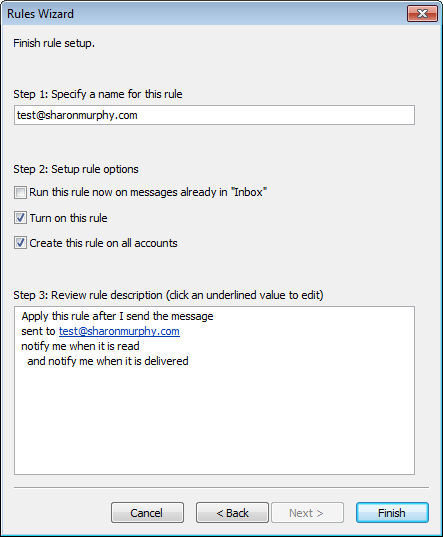
Task: Open the test@sharonmurphy.com underlined link
Action: [119, 331]
